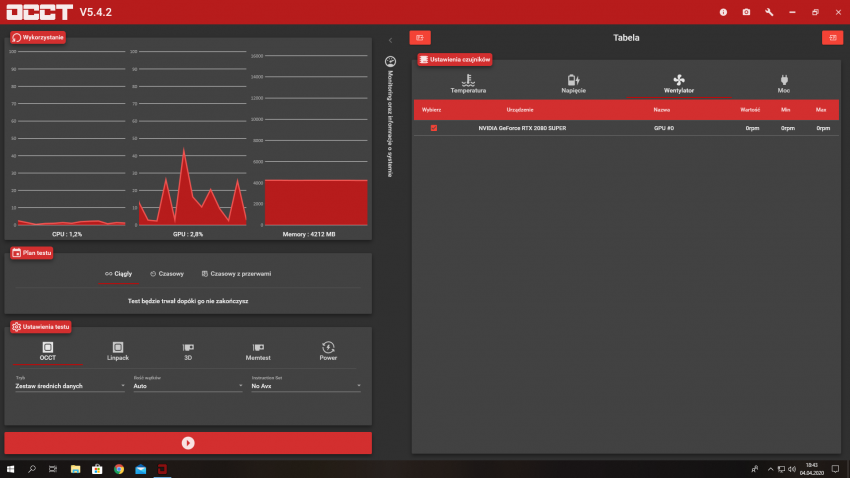Select the Power test

coord(328,350)
